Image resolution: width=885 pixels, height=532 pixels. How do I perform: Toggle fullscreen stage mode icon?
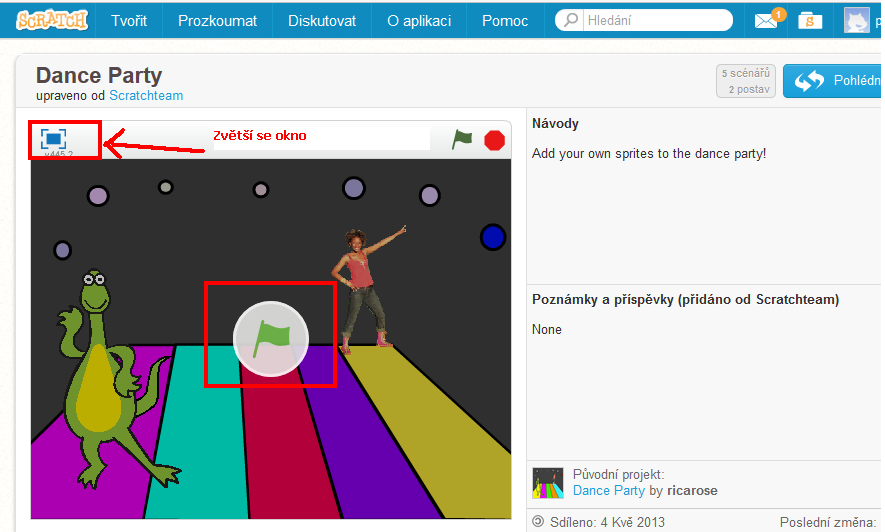coord(54,138)
